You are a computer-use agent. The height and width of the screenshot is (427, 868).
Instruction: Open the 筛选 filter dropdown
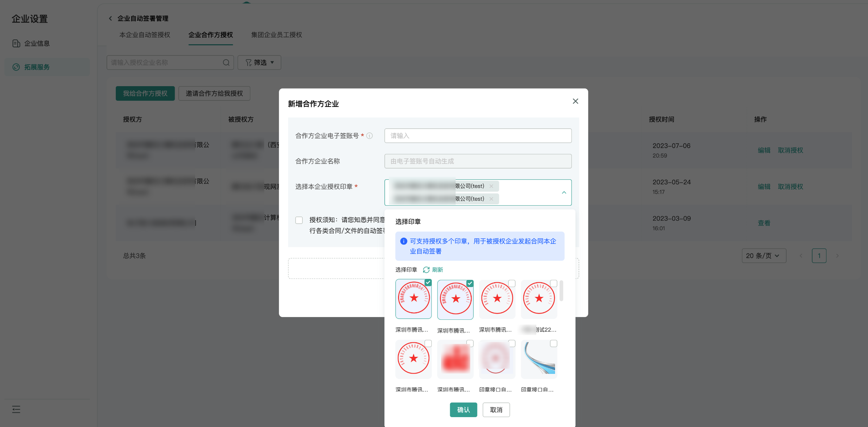tap(259, 63)
